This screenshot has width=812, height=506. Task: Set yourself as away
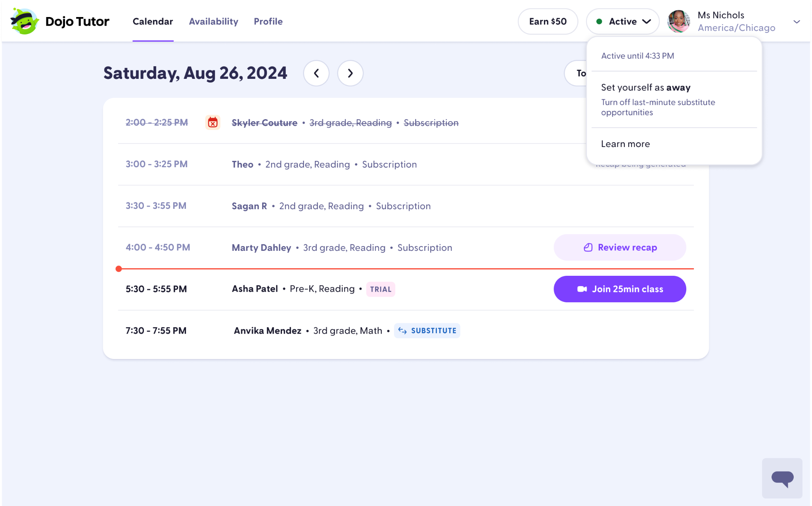(645, 87)
